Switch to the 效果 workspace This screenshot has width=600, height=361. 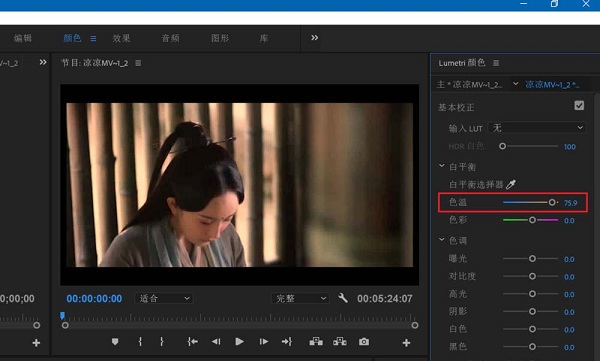[121, 38]
